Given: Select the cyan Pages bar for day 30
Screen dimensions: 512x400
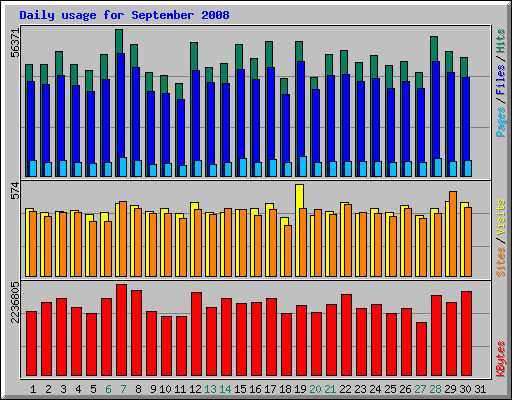Looking at the screenshot, I should pos(468,168).
